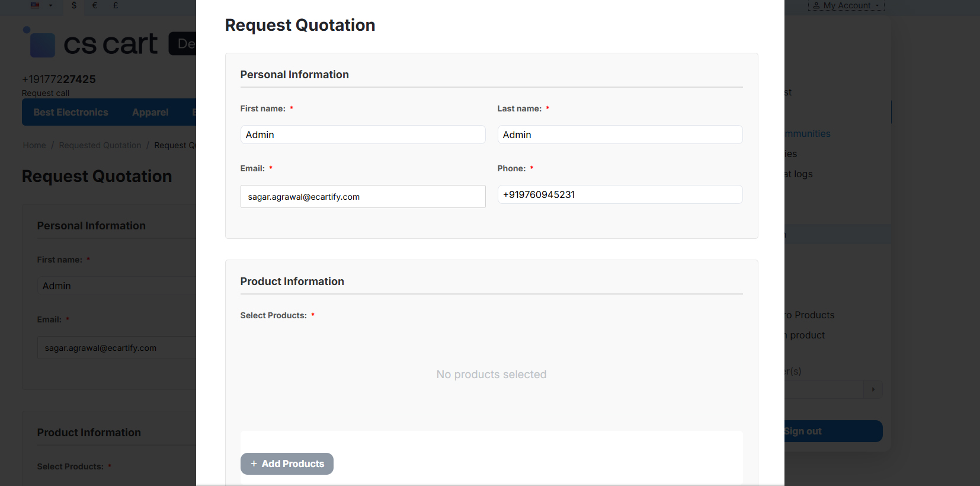Focus the First name field in modal

click(363, 135)
